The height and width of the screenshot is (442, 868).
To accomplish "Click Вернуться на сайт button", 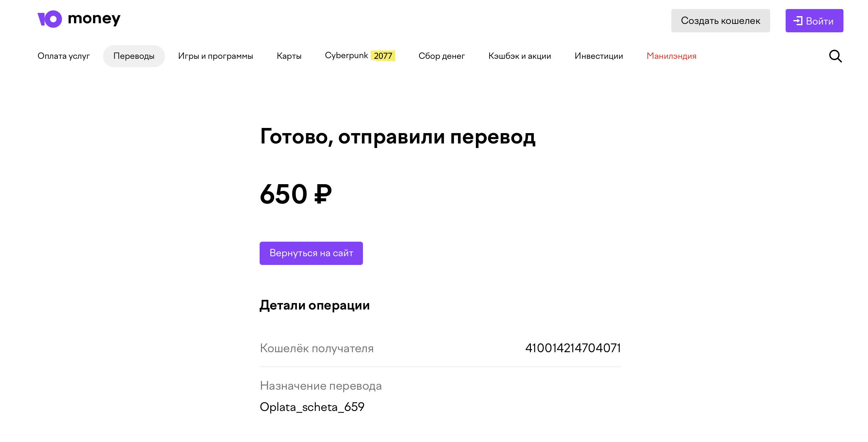I will pos(311,253).
